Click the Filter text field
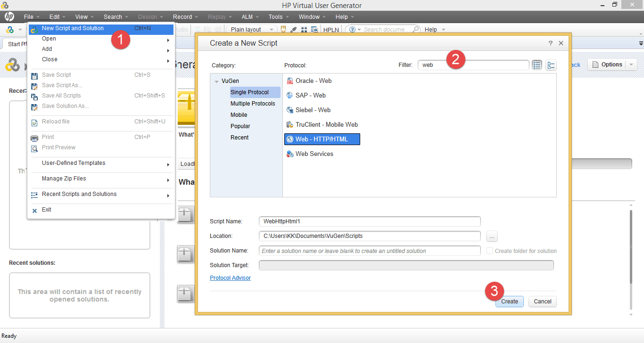Viewport: 644px width, 343px height. coord(473,65)
